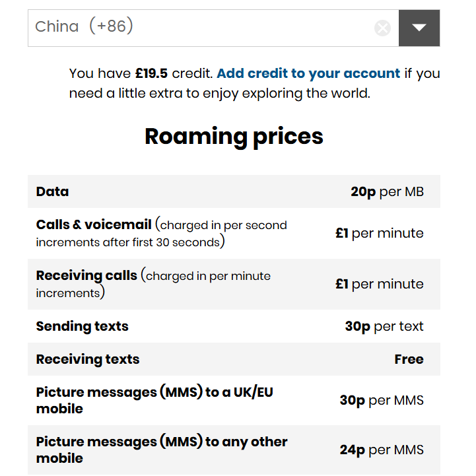Click the 30p per MMS price
Screen dimensions: 476x476
tap(382, 400)
